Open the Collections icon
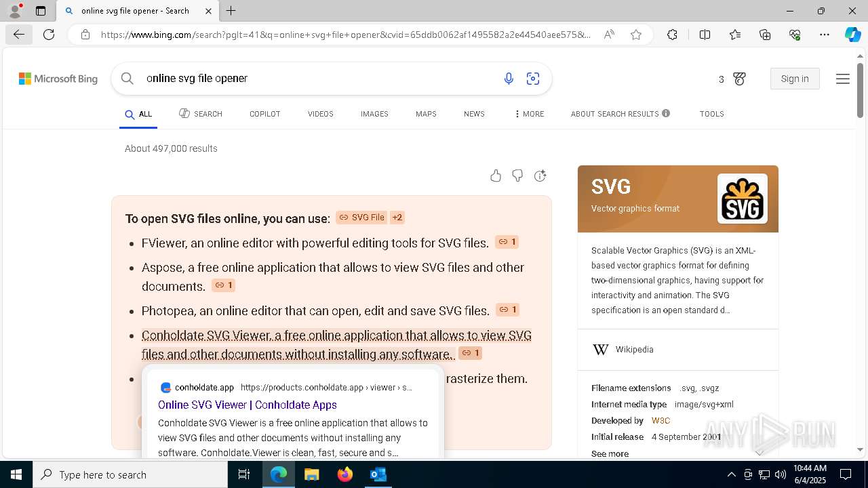Screen dimensions: 868x488 pos(765,35)
